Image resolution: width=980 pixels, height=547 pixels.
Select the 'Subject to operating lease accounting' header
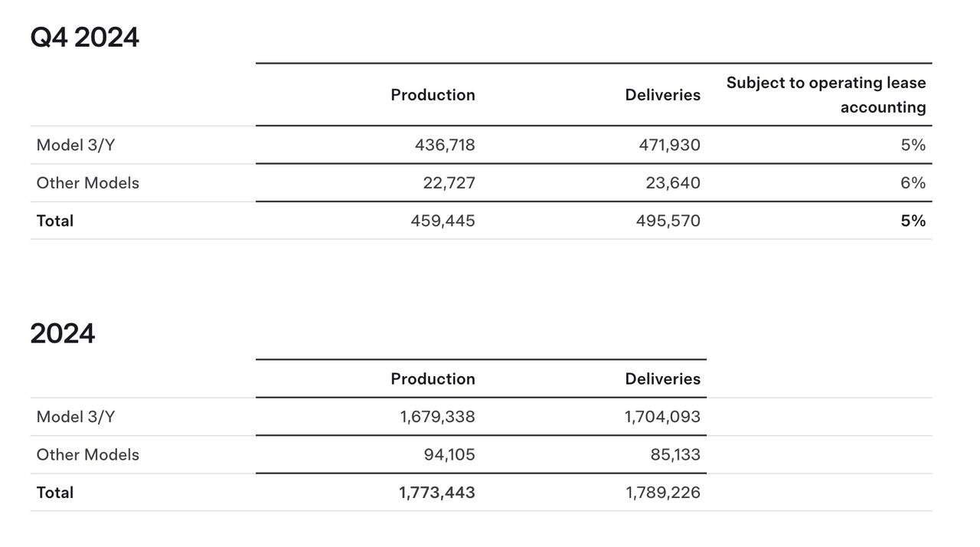click(x=826, y=94)
